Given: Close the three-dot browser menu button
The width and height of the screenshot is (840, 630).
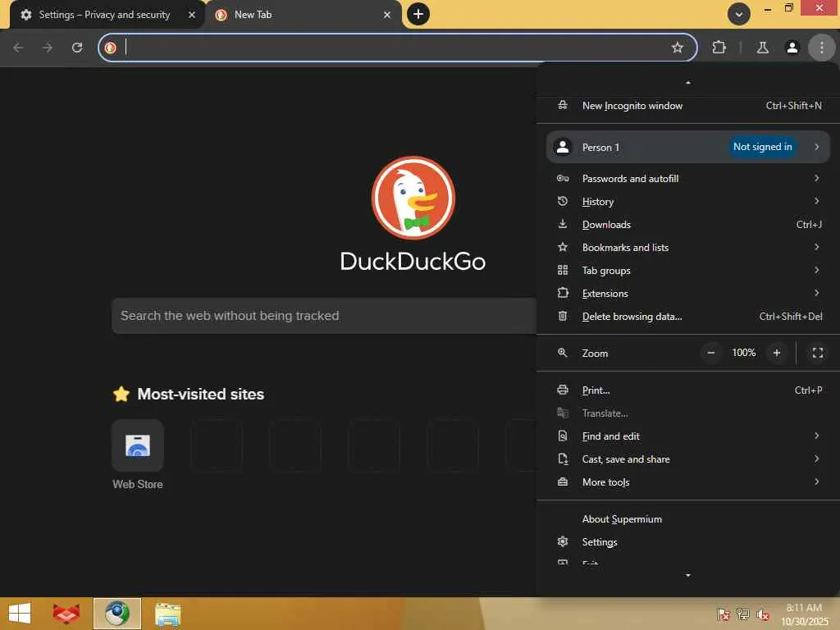Looking at the screenshot, I should point(821,48).
